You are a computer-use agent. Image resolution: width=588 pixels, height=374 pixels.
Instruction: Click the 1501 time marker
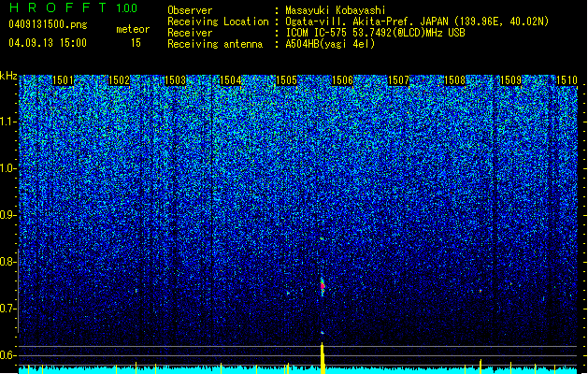pos(63,80)
